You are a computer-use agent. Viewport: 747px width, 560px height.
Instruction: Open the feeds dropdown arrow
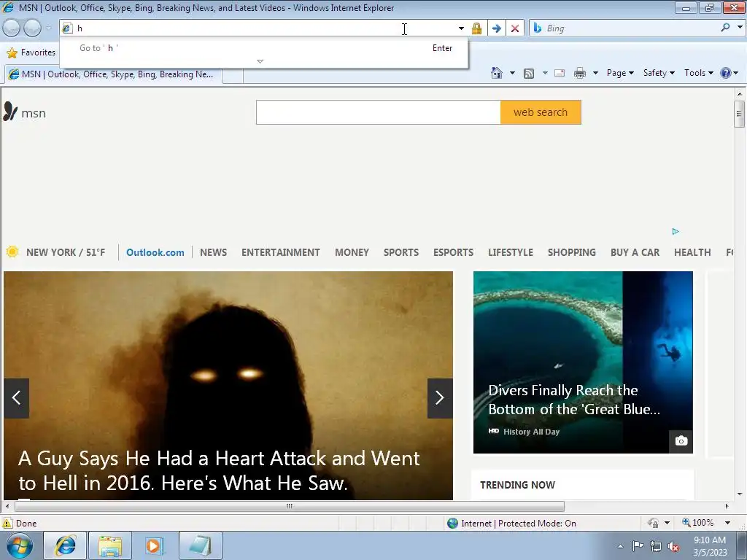pyautogui.click(x=545, y=73)
